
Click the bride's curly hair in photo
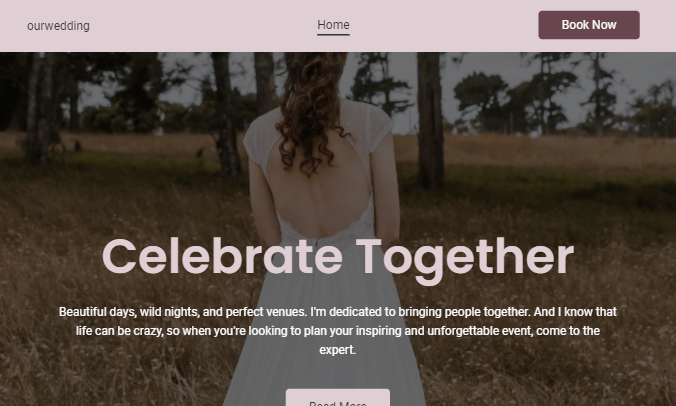pos(310,112)
